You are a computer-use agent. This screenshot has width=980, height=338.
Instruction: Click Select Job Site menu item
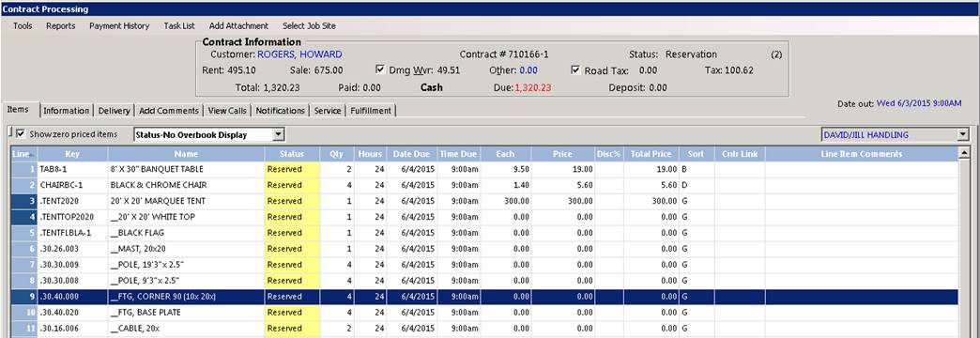[x=309, y=26]
